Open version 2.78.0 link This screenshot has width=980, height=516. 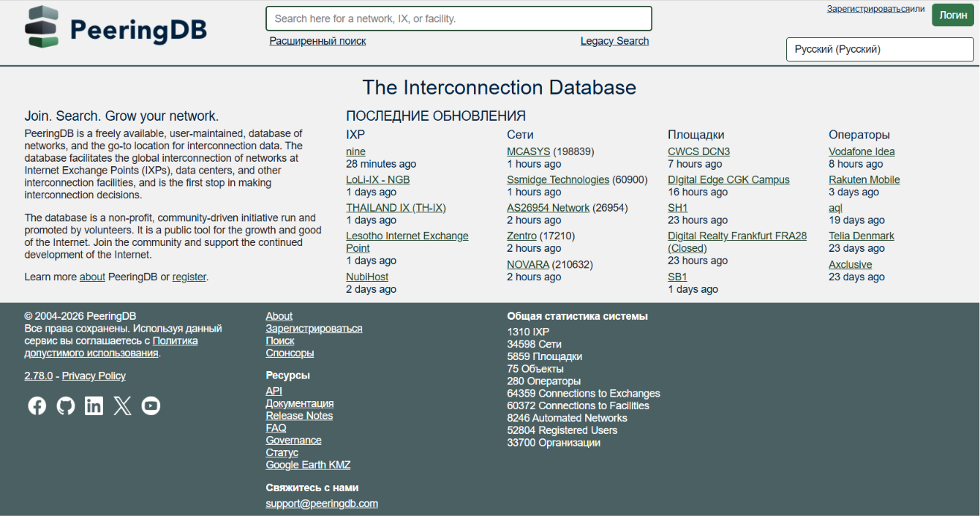39,375
